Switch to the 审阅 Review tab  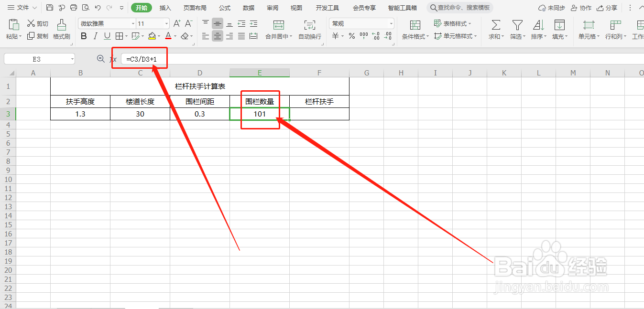pyautogui.click(x=273, y=8)
